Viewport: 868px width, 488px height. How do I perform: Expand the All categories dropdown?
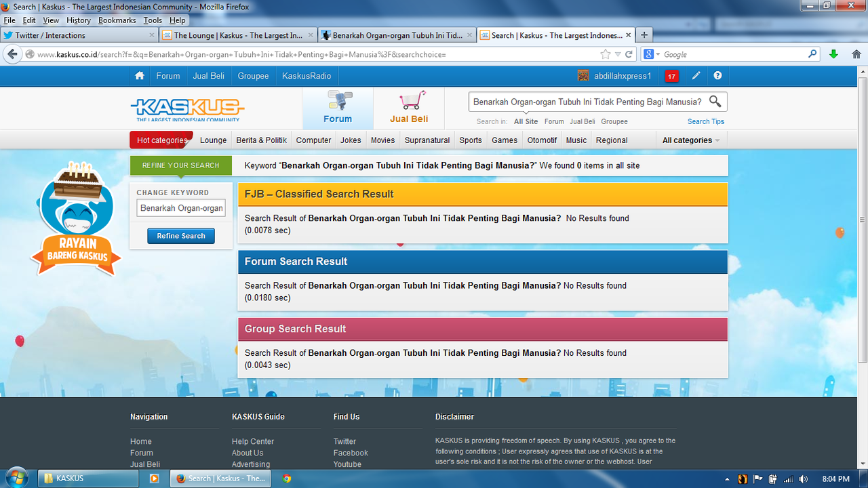(x=691, y=140)
